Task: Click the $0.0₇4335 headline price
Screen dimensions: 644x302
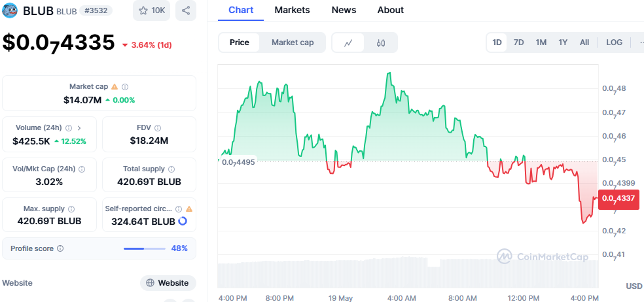Action: (x=59, y=42)
